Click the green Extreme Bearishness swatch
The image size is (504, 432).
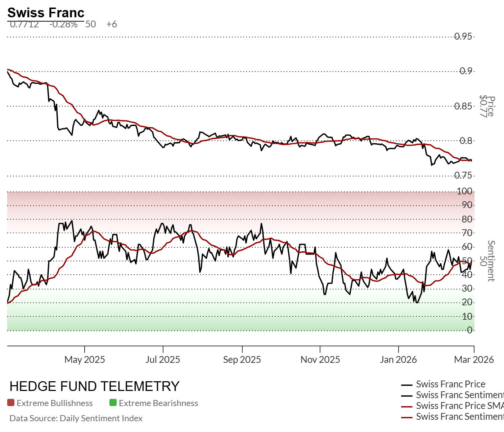click(113, 403)
